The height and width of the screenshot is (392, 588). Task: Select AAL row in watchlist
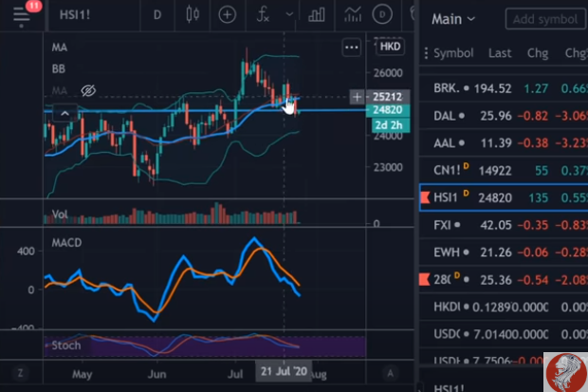coord(504,143)
